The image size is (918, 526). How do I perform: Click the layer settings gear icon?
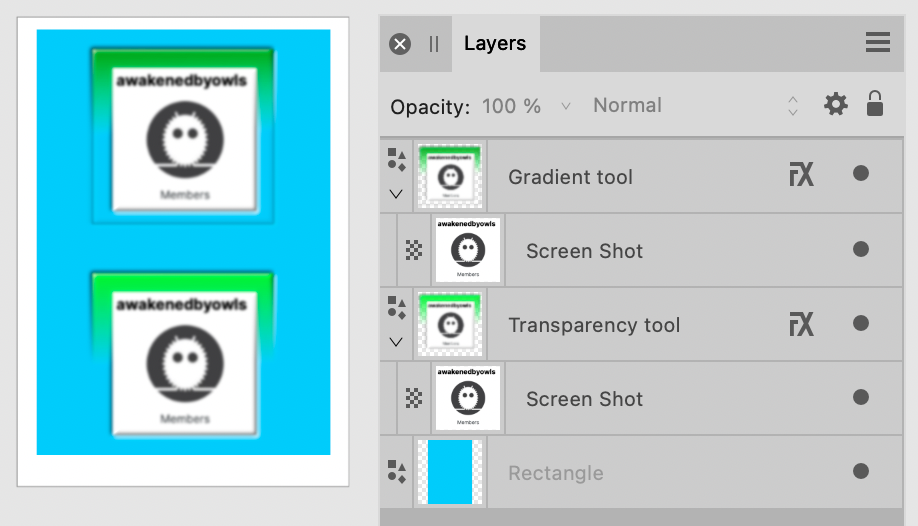point(835,104)
